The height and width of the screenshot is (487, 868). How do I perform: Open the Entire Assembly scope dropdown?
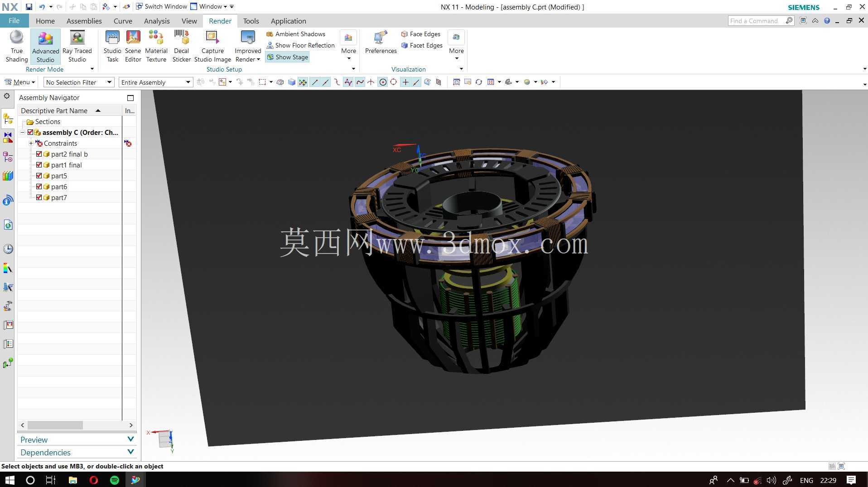point(155,82)
